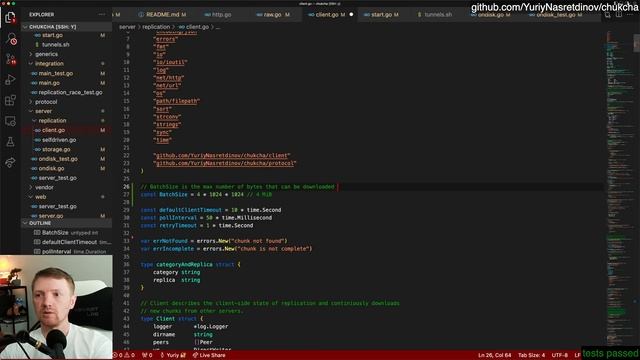Viewport: 640px width, 360px height.
Task: Click Ln 26, Col 64 status entry
Action: coord(494,355)
